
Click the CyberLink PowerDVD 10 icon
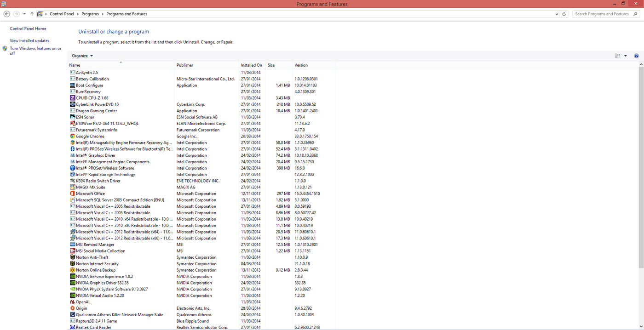point(72,104)
